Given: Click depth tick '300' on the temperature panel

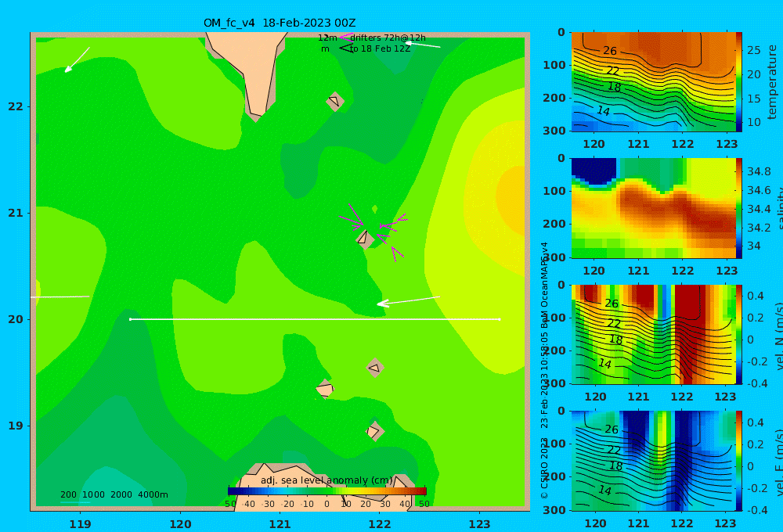Looking at the screenshot, I should point(554,131).
